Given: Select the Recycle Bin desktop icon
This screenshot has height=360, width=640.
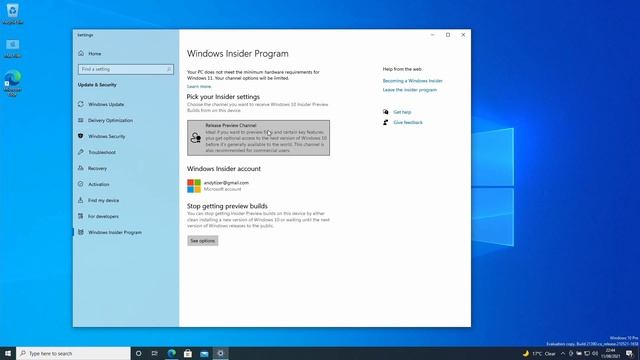Looking at the screenshot, I should (13, 13).
